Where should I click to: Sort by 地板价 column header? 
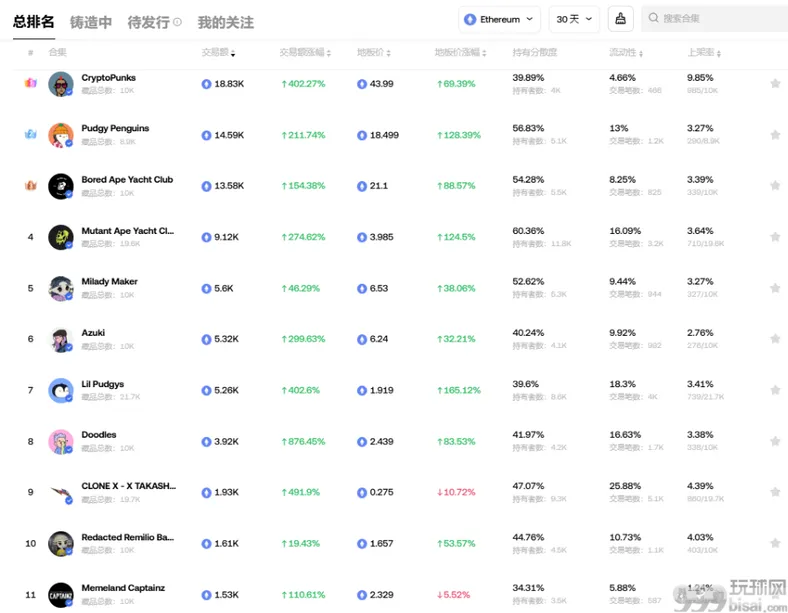[x=373, y=52]
